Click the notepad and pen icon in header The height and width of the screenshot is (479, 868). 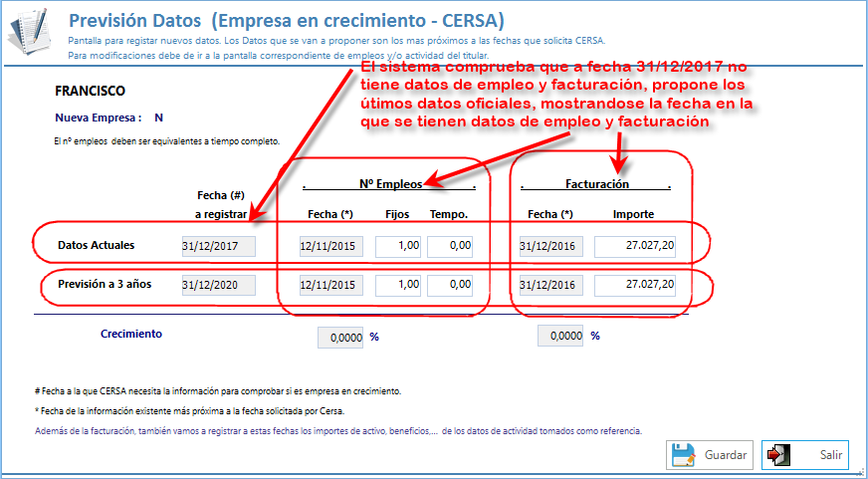coord(32,31)
